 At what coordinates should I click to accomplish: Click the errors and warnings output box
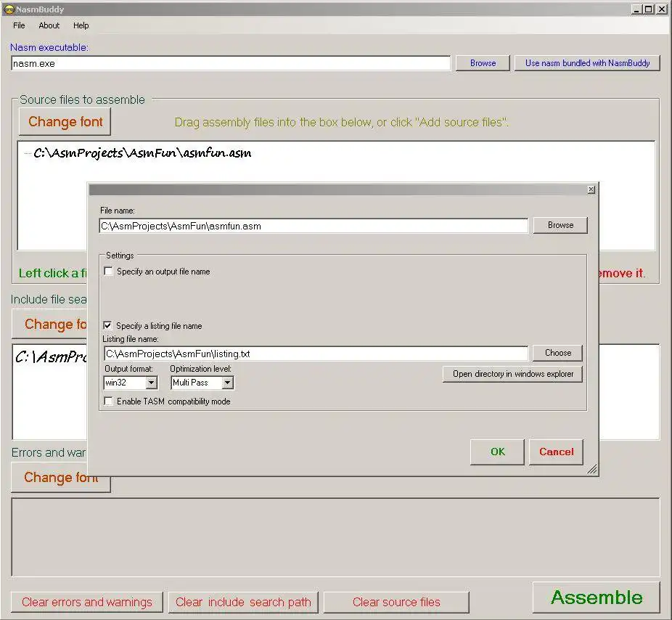(x=335, y=537)
